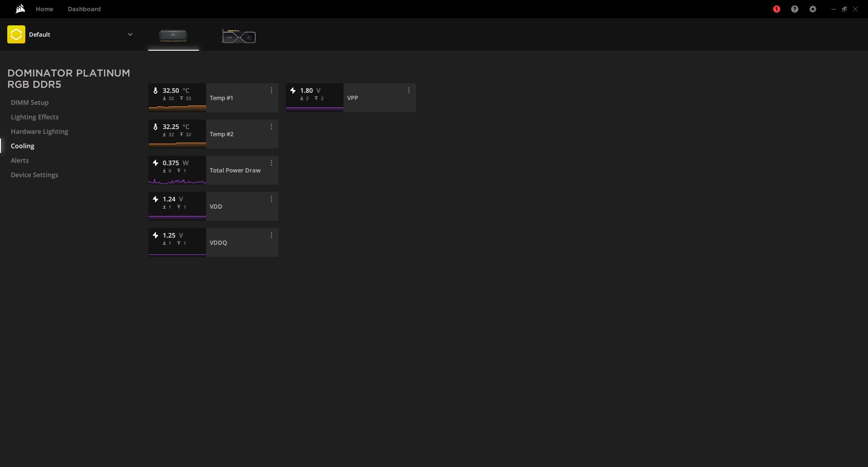Minimize the iCUE window
The width and height of the screenshot is (868, 467).
point(834,9)
